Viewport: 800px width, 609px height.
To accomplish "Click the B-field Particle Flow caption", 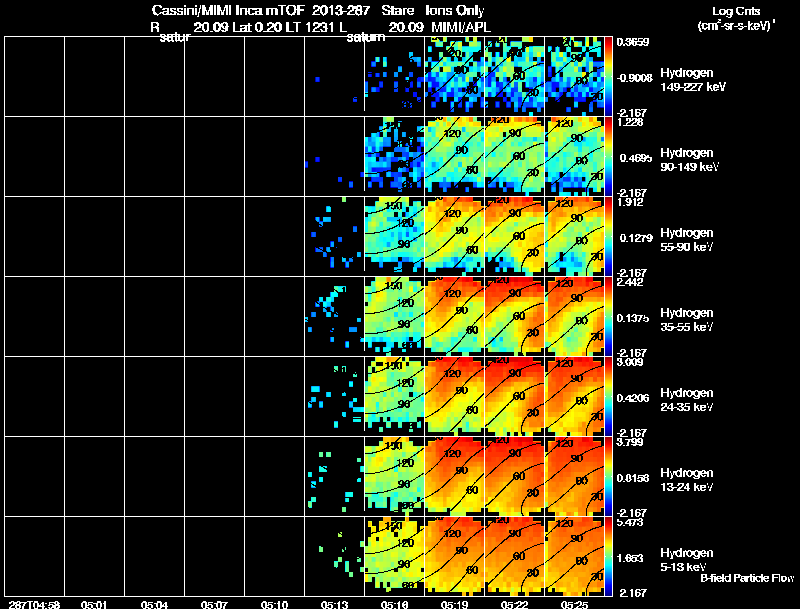I will point(746,578).
